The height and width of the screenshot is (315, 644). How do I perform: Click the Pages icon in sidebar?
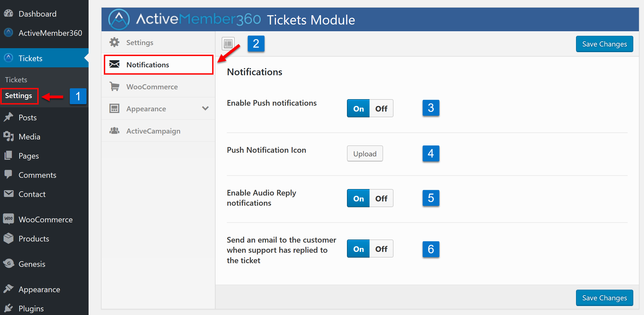pos(8,155)
